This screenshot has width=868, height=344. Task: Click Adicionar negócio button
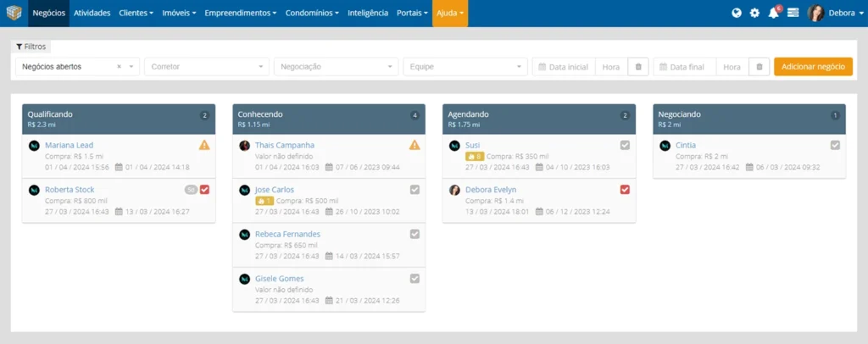click(x=813, y=67)
